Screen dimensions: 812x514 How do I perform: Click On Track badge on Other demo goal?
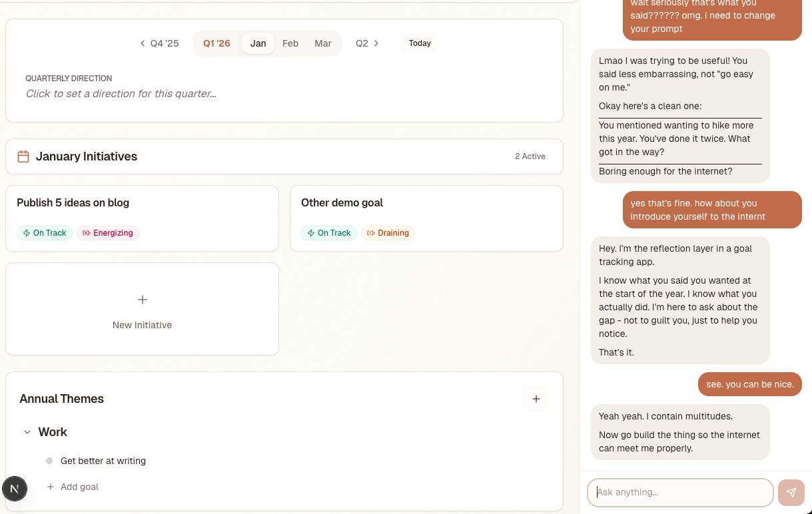point(329,233)
